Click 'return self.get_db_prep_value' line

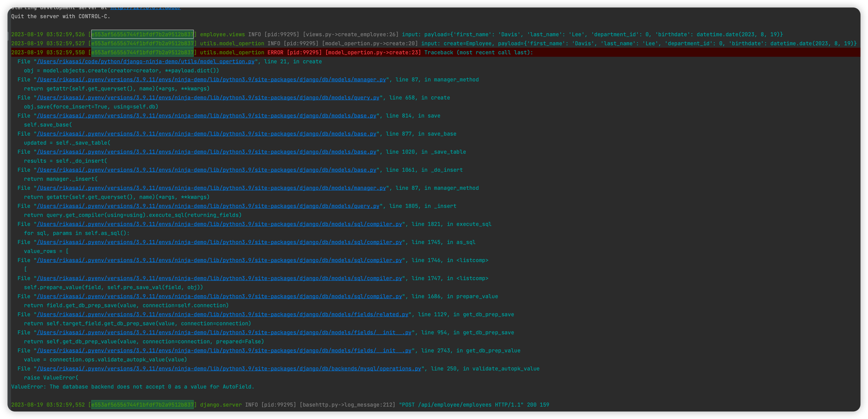pyautogui.click(x=144, y=342)
